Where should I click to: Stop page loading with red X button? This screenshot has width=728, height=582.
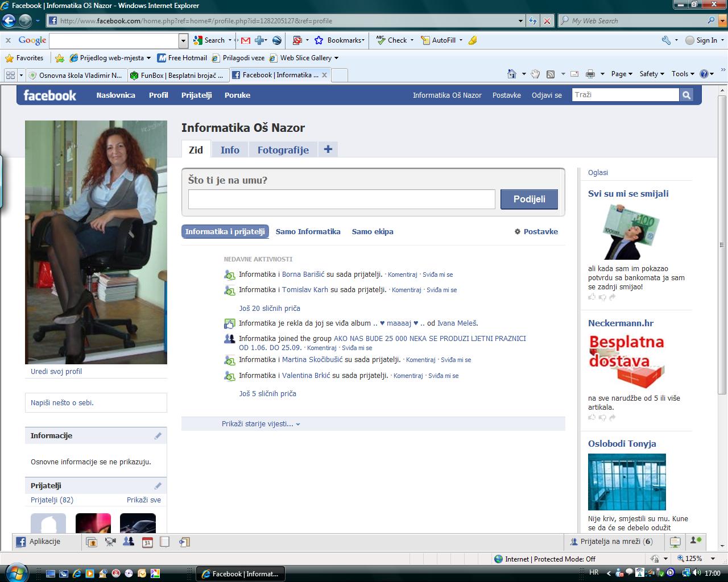pyautogui.click(x=547, y=21)
